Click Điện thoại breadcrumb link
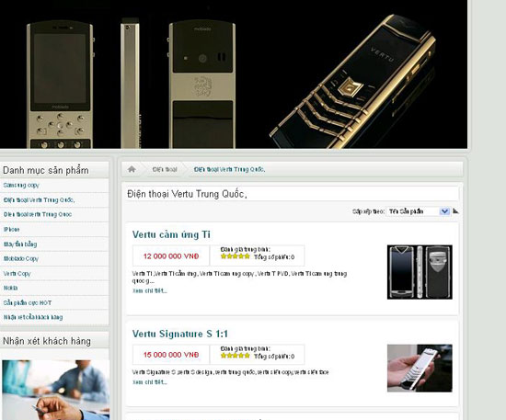 point(165,169)
